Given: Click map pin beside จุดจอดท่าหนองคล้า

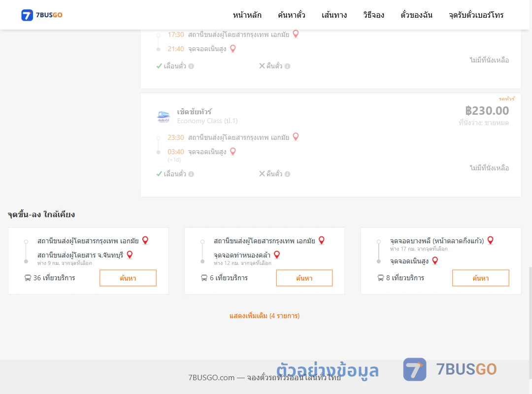Looking at the screenshot, I should pyautogui.click(x=277, y=255).
